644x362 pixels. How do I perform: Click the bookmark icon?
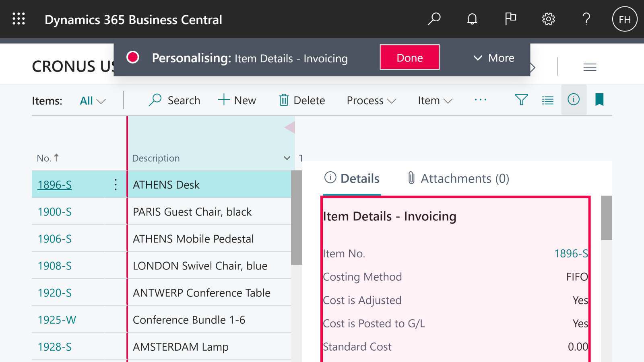coord(599,100)
